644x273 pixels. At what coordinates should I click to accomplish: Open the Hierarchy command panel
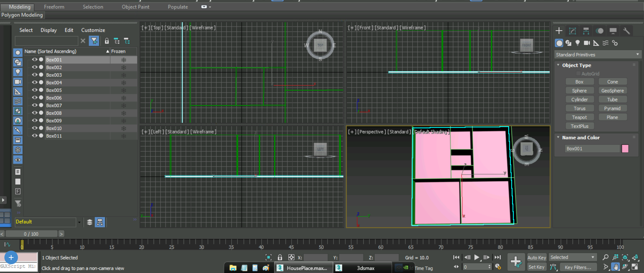(x=586, y=31)
